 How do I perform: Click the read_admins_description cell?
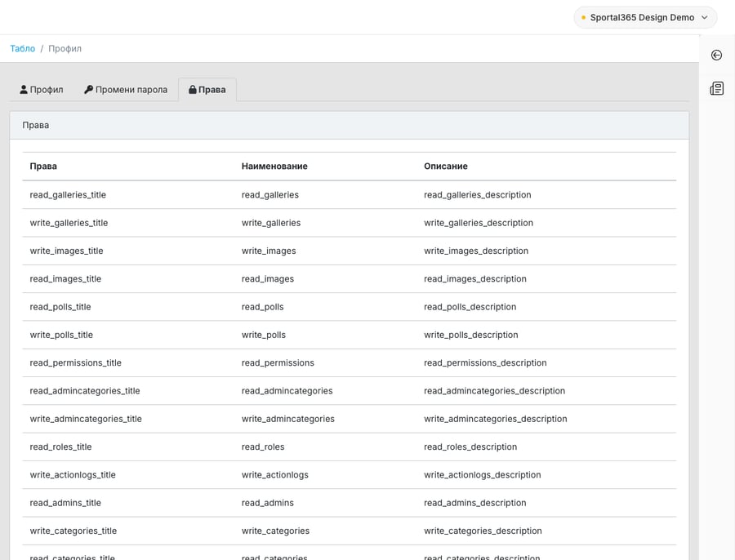(x=475, y=503)
